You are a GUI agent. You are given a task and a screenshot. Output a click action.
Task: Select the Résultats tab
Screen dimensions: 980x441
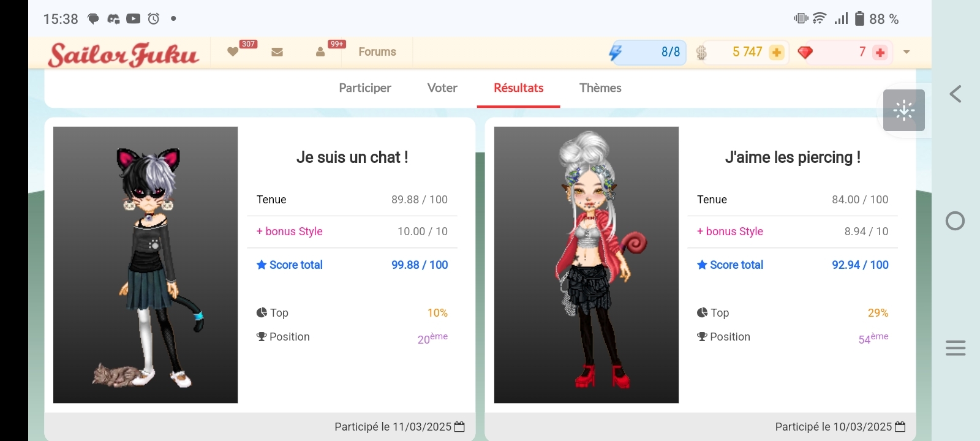pos(519,88)
